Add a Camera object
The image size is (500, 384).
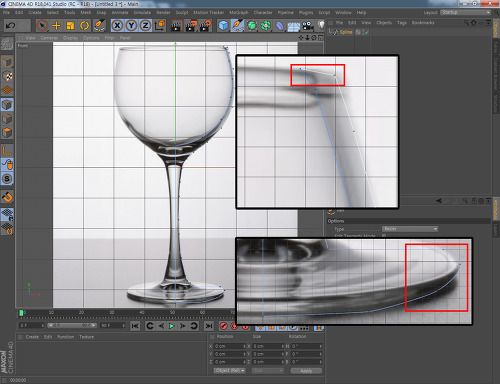coord(308,26)
